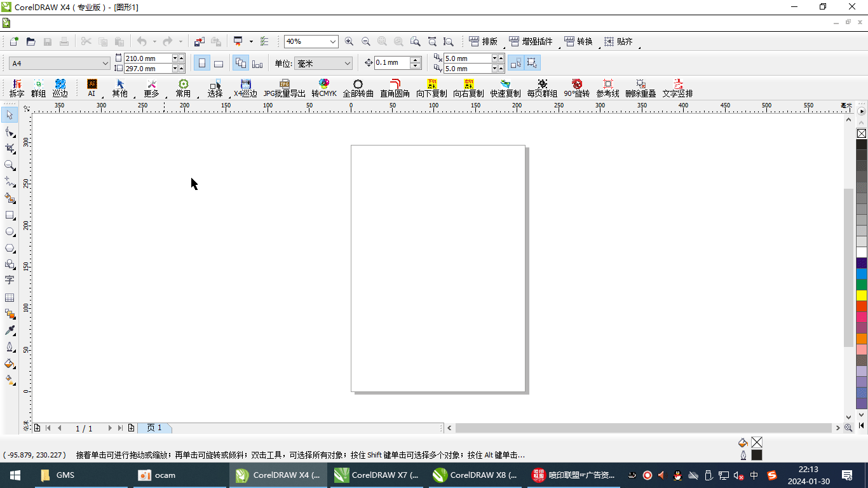The width and height of the screenshot is (868, 488).
Task: Select the Smart fill tool
Action: click(10, 198)
